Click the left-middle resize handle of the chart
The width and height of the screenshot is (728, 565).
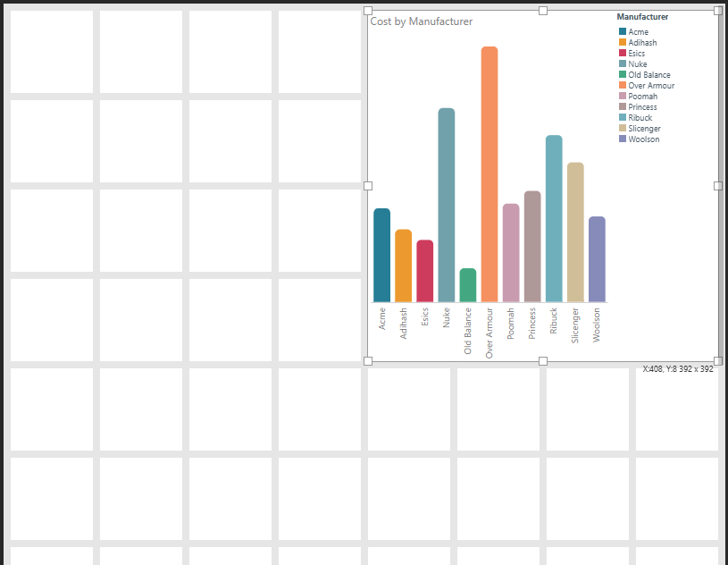tap(368, 186)
